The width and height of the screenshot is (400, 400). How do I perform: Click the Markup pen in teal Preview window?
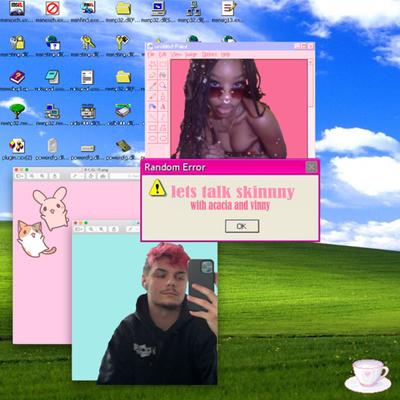pyautogui.click(x=131, y=229)
